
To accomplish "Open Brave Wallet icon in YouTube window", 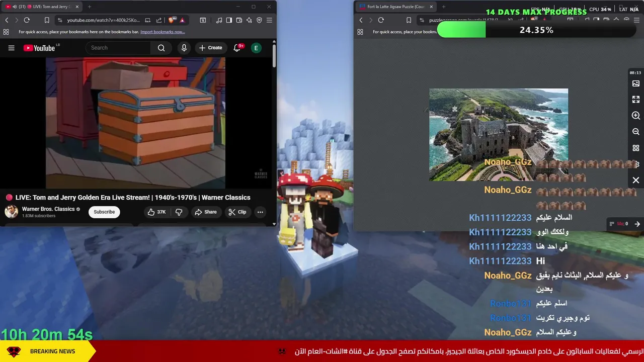I will point(239,20).
